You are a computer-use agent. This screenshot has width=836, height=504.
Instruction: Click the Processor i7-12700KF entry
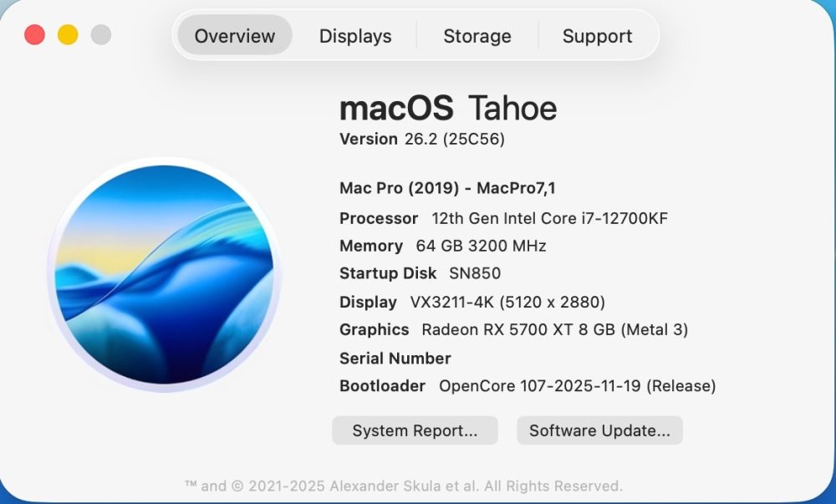pos(503,218)
